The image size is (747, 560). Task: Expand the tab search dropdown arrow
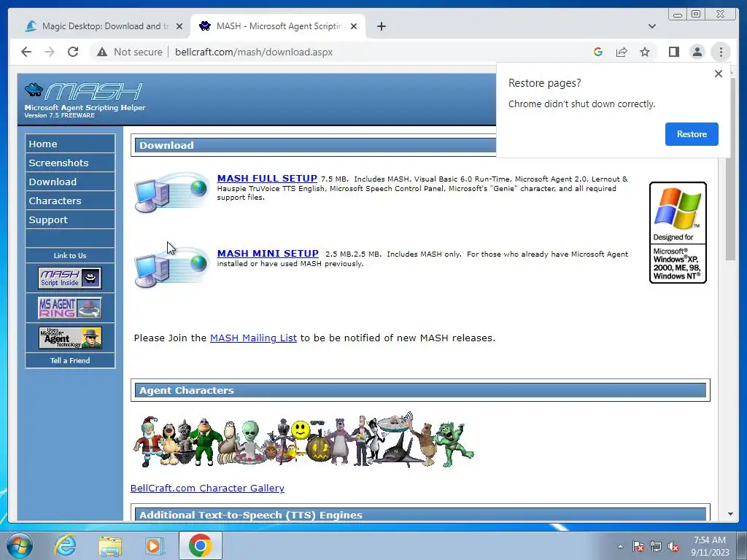pyautogui.click(x=651, y=26)
